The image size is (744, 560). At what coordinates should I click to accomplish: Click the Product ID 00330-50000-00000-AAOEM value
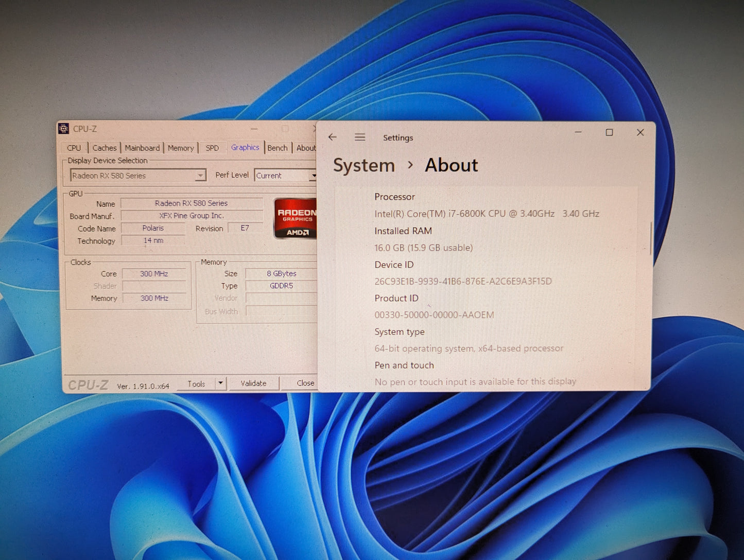[434, 314]
